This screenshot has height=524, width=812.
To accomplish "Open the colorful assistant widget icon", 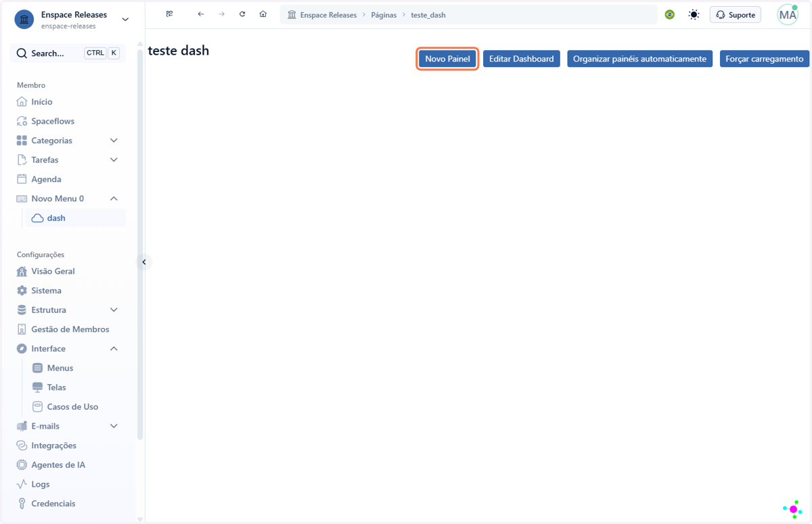I will (x=792, y=509).
